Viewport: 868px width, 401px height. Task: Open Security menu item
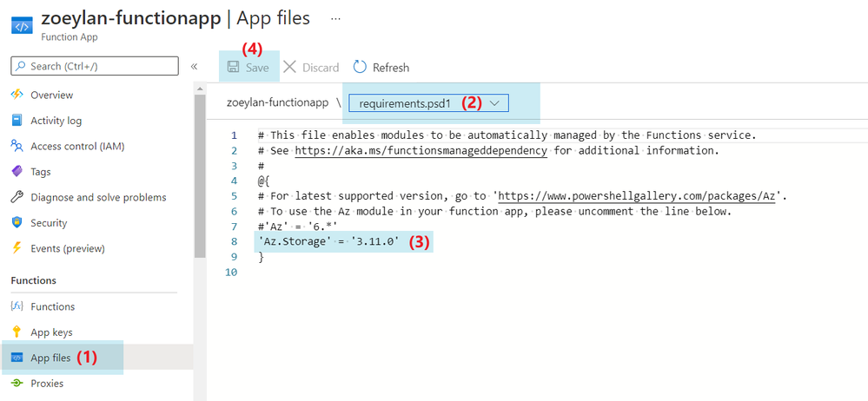pos(49,223)
